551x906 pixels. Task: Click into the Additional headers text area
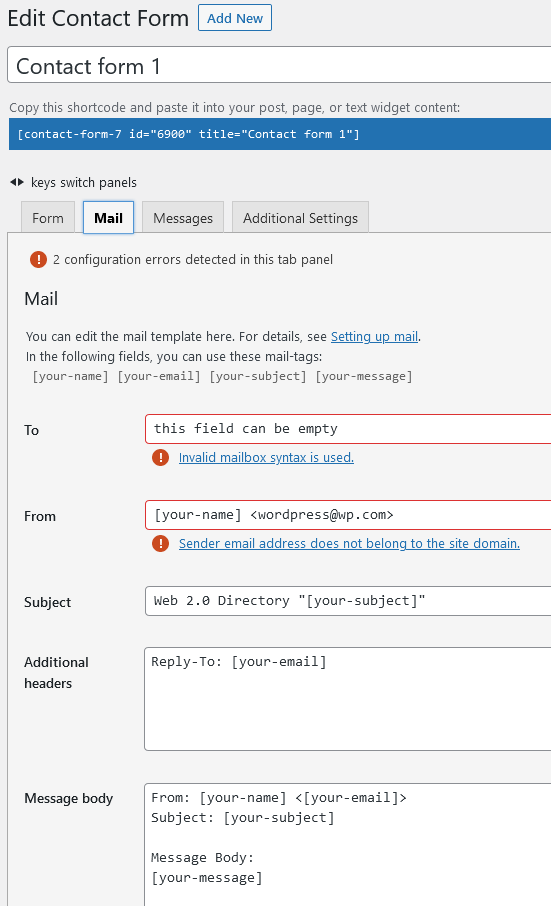click(348, 699)
